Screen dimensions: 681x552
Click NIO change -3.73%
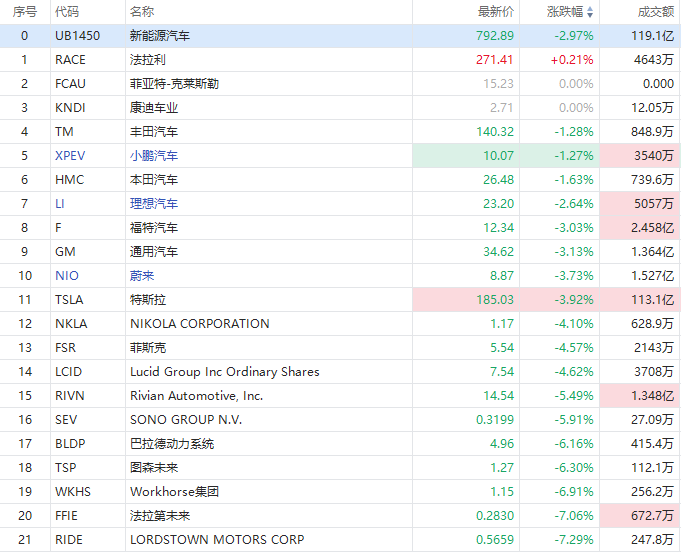(574, 276)
